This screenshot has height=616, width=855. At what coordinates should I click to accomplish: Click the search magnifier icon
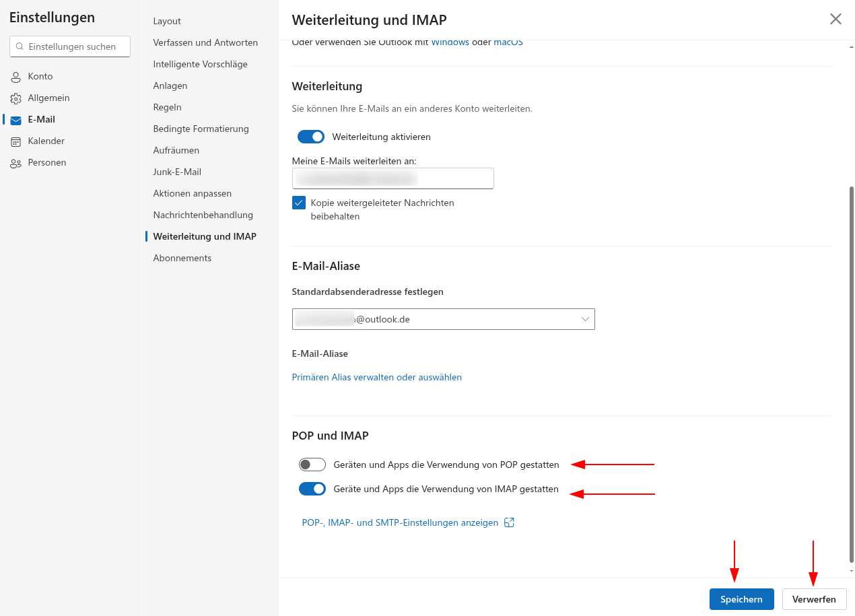[20, 46]
